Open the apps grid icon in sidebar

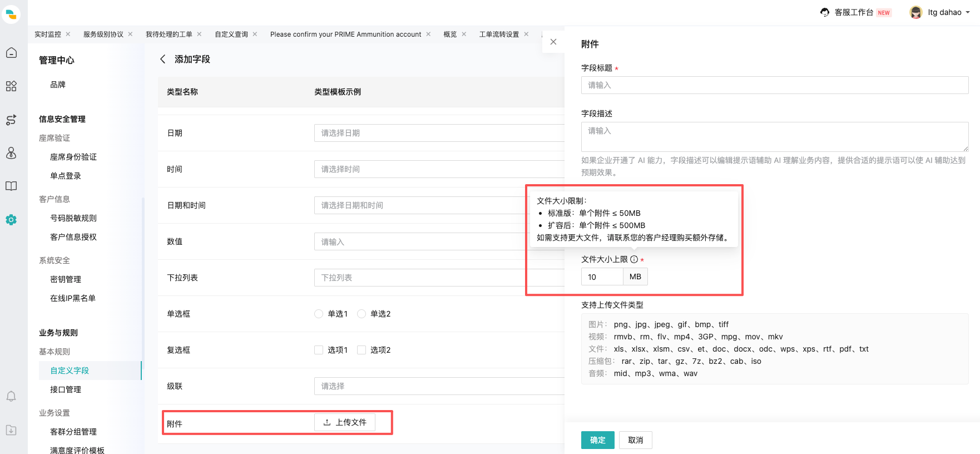click(x=11, y=86)
